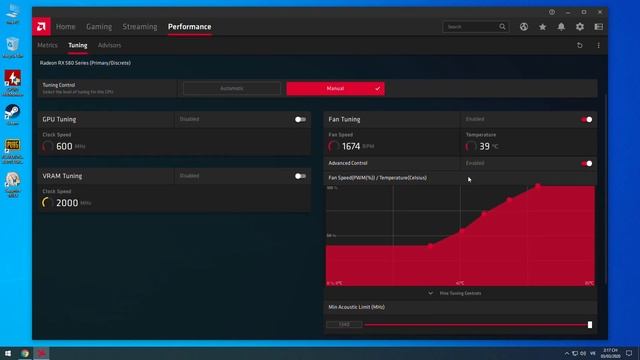Click the 39 °C temperature value
The image size is (640, 360).
point(484,146)
